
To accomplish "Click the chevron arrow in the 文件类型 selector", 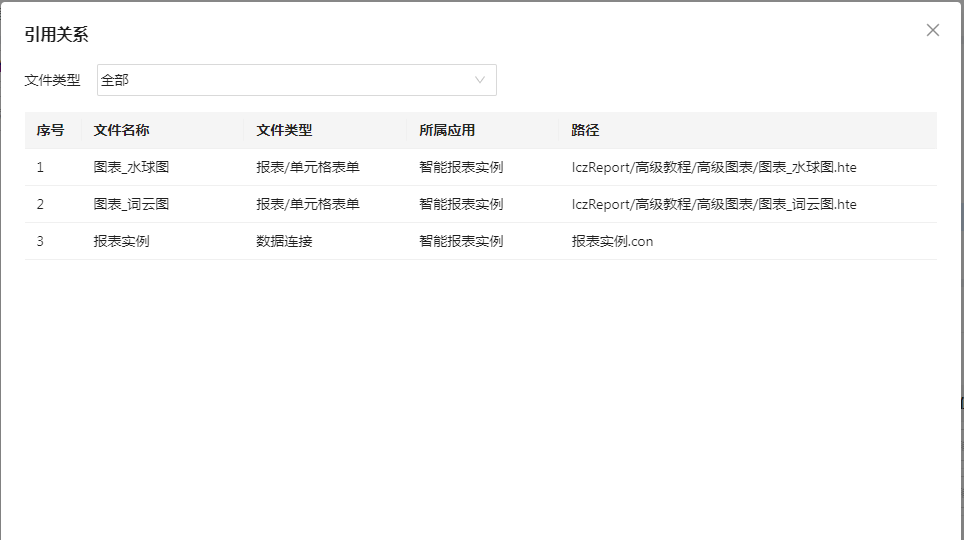I will 480,80.
